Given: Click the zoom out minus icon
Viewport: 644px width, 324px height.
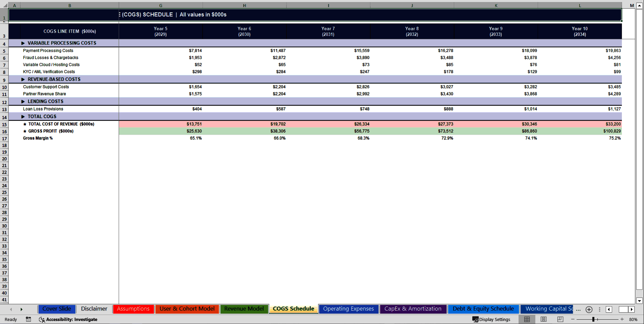Looking at the screenshot, I should [573, 319].
